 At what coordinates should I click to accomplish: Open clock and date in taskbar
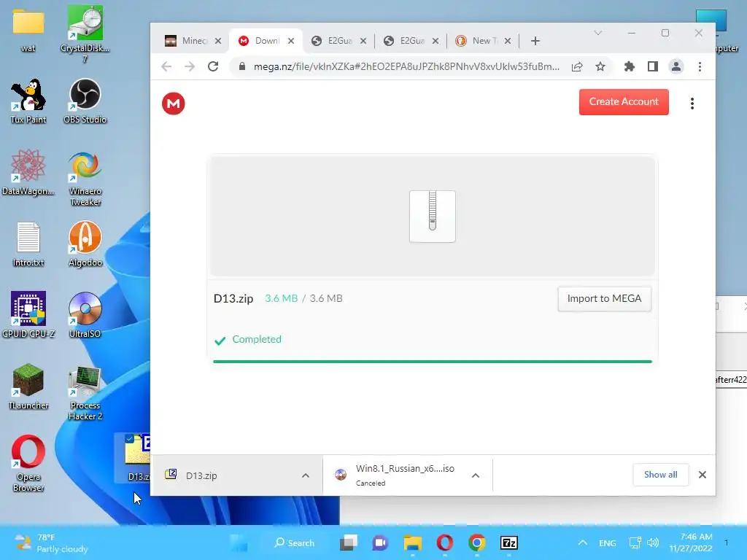click(690, 542)
